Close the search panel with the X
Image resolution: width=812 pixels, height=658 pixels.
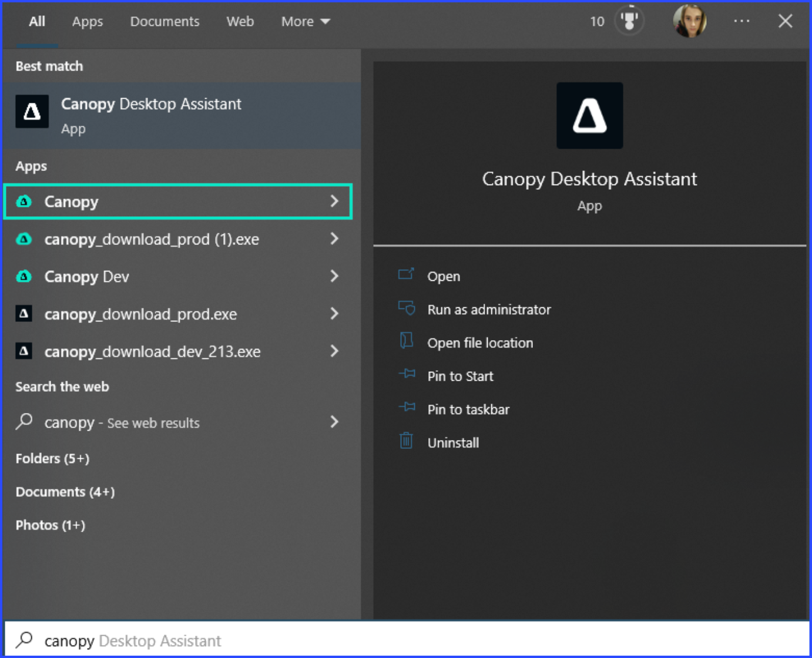(x=785, y=21)
